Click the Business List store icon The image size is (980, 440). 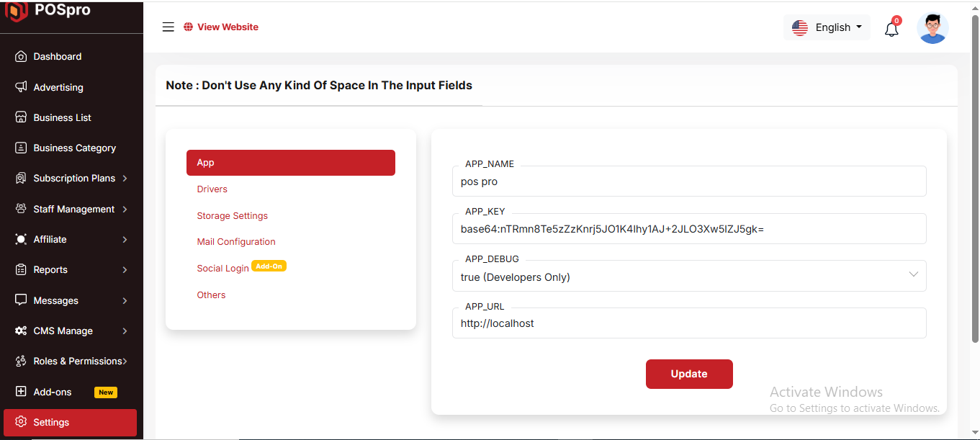pyautogui.click(x=21, y=117)
